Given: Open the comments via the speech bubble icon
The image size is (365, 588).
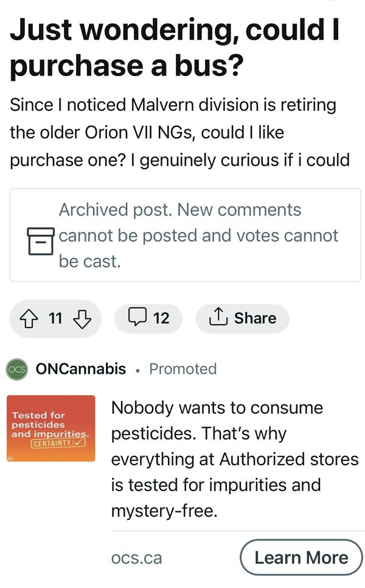Looking at the screenshot, I should coord(139,318).
